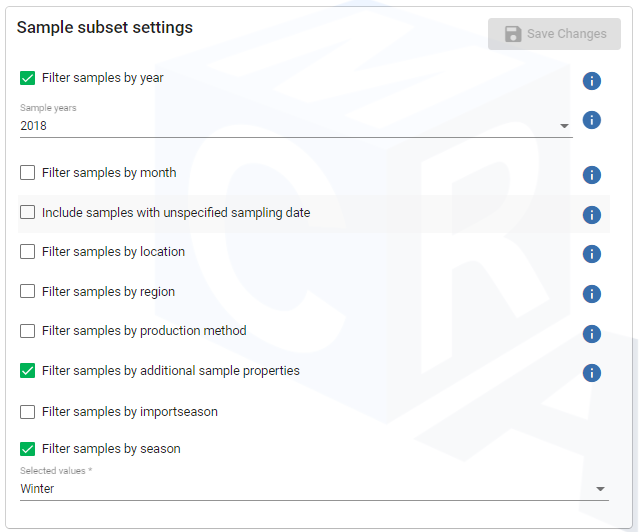Click info icon for additional sample properties
The width and height of the screenshot is (639, 532).
(x=591, y=373)
